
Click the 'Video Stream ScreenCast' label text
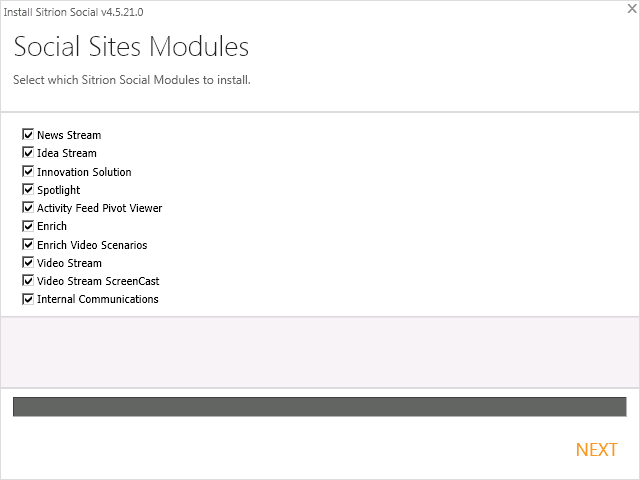98,281
